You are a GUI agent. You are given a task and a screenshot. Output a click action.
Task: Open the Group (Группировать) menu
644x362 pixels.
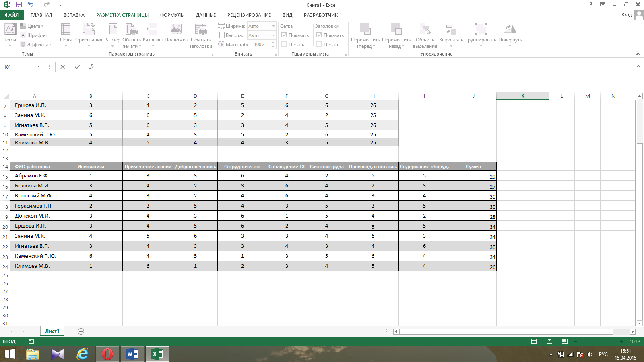[481, 35]
